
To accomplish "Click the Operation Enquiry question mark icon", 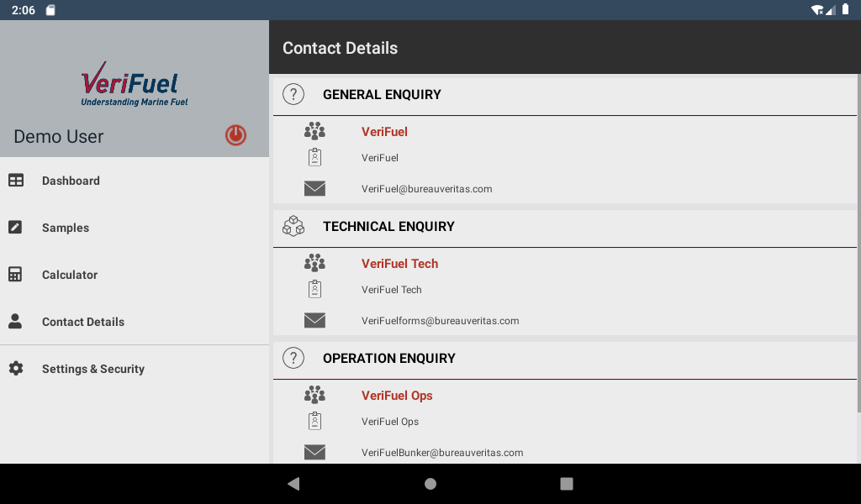I will click(x=293, y=358).
